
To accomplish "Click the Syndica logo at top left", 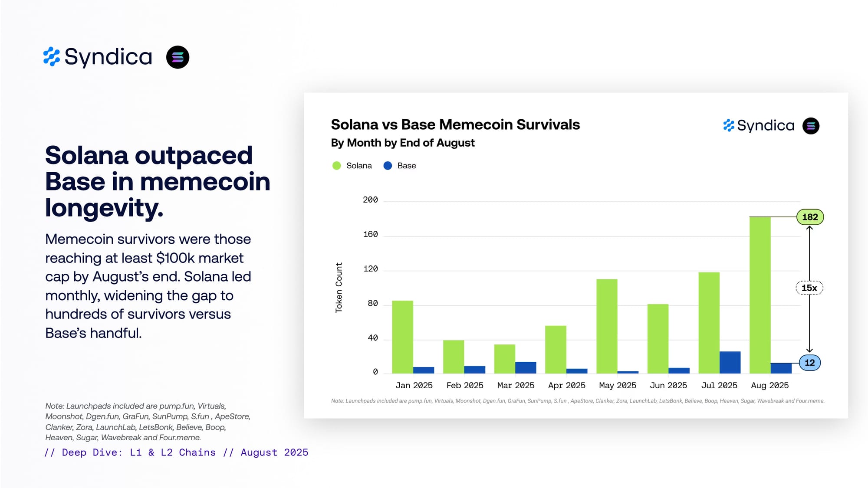I will click(x=98, y=57).
